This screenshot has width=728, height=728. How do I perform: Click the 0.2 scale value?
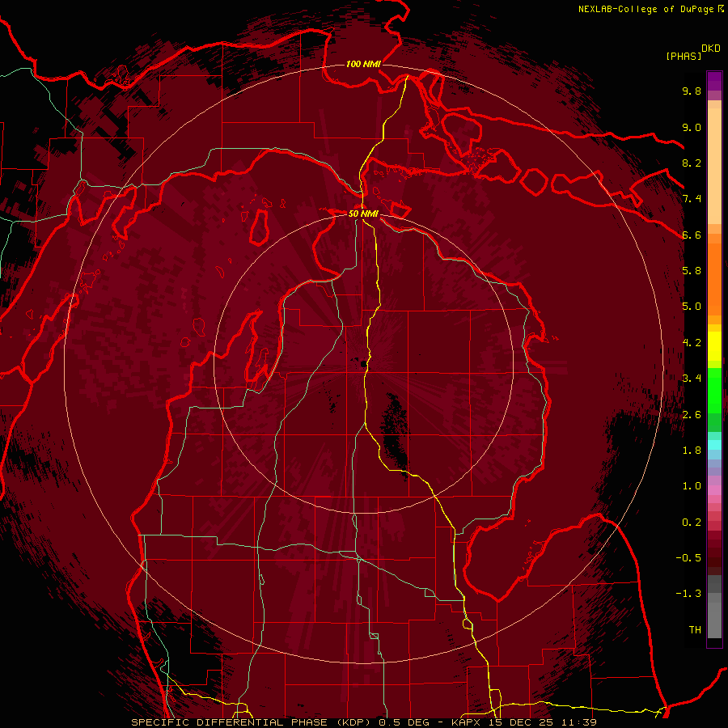pyautogui.click(x=692, y=523)
